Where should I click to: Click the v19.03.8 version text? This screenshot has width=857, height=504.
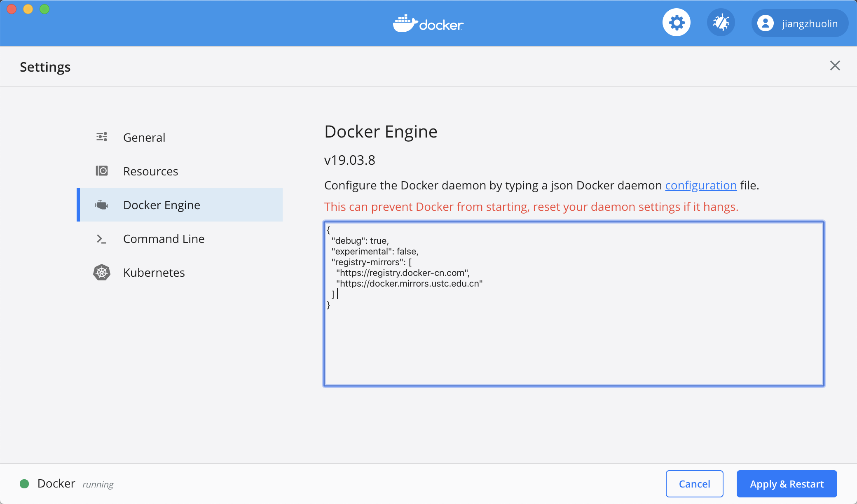[x=350, y=160]
